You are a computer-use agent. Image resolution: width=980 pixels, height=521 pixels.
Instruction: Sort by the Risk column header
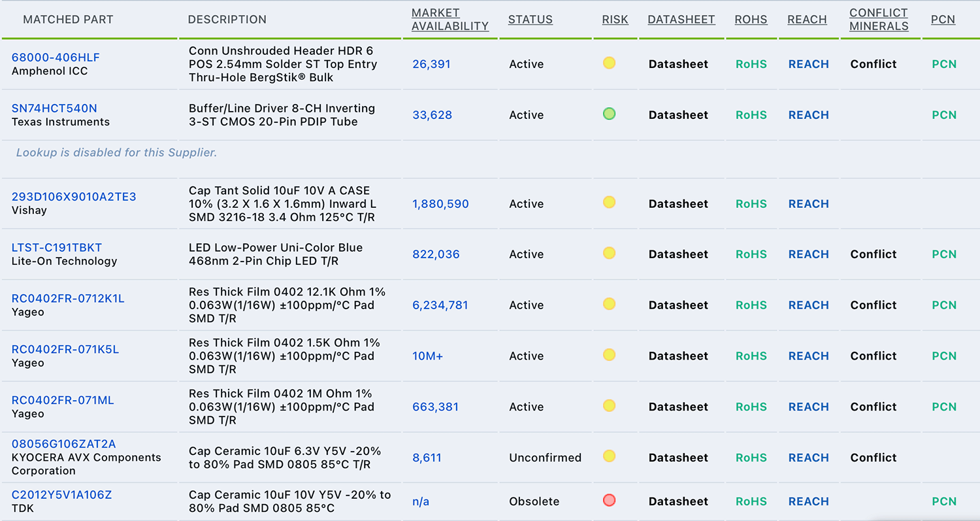(x=615, y=20)
